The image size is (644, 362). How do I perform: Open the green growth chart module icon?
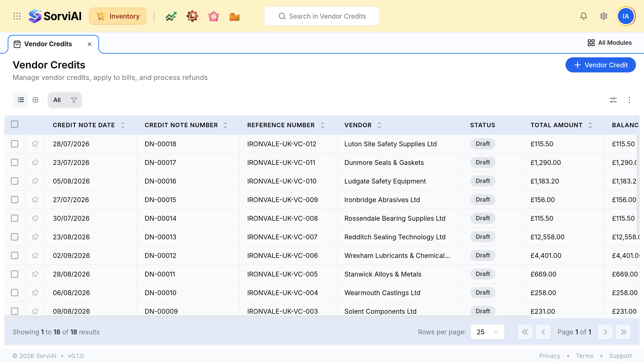(171, 16)
